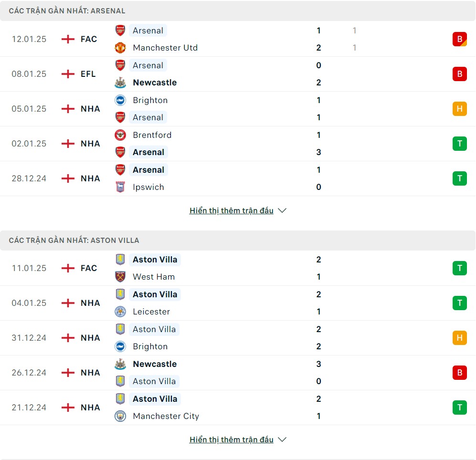Click the Manchester City club crest
The height and width of the screenshot is (460, 476).
coord(120,416)
